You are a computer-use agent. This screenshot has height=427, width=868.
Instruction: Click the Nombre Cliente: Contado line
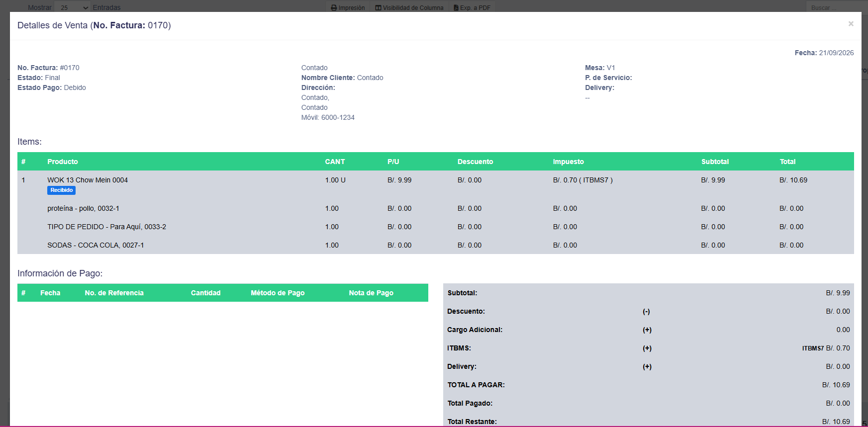pos(342,78)
